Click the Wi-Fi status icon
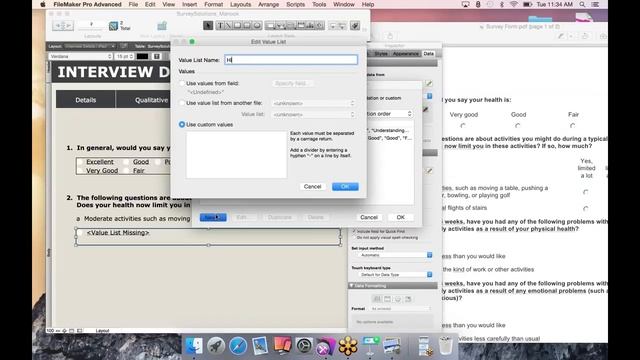Viewport: 640px width, 360px height. (x=514, y=4)
